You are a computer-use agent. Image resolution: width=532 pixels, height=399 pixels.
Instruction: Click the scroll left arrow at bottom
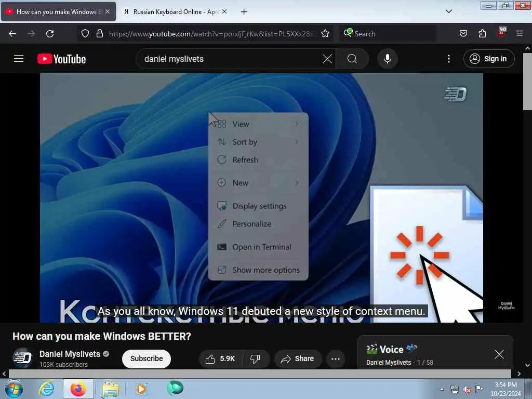point(4,374)
